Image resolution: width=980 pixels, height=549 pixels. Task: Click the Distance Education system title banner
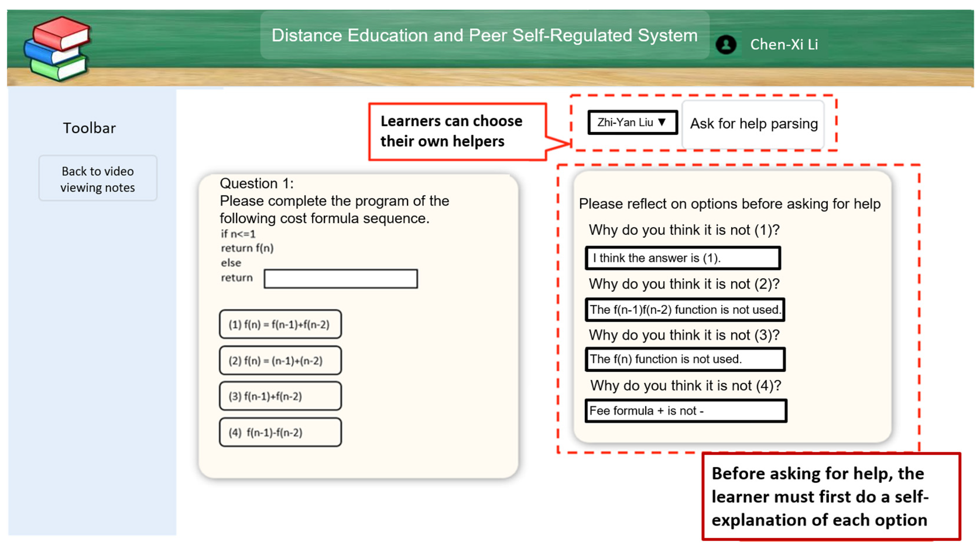coord(484,35)
